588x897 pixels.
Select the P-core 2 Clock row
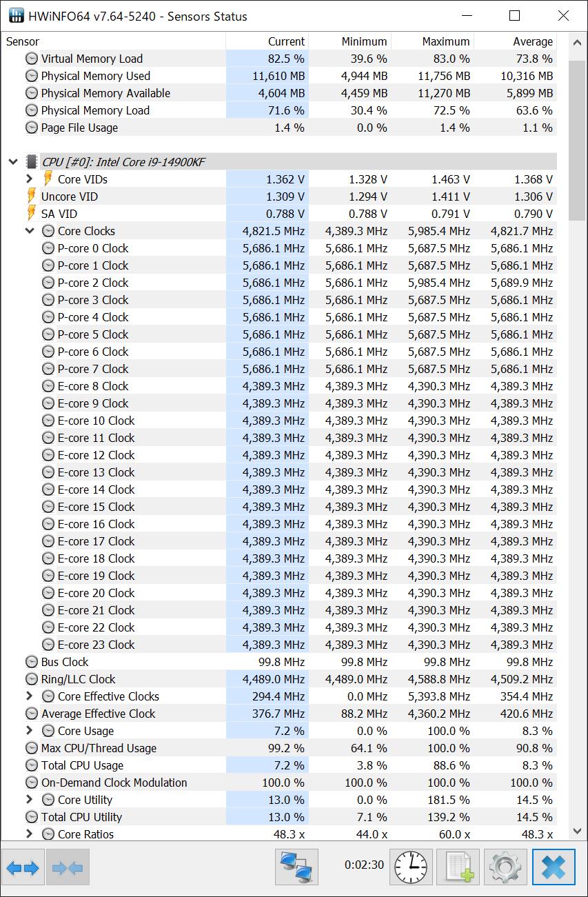[x=93, y=283]
